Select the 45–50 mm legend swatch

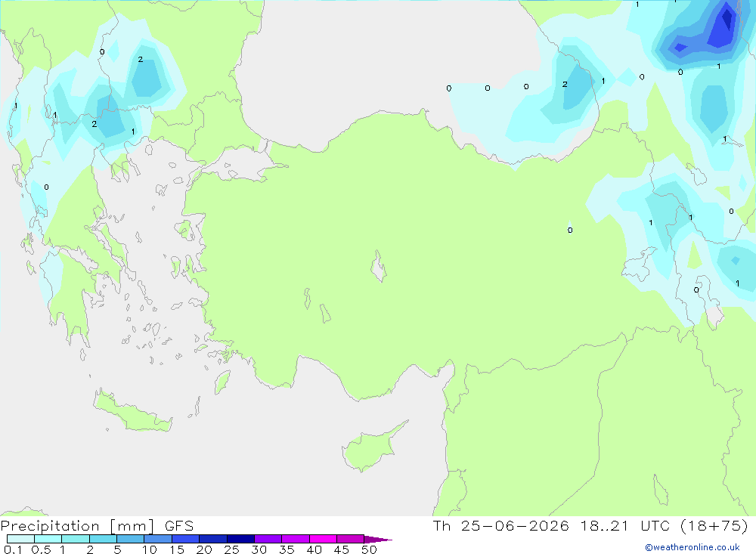click(x=351, y=539)
